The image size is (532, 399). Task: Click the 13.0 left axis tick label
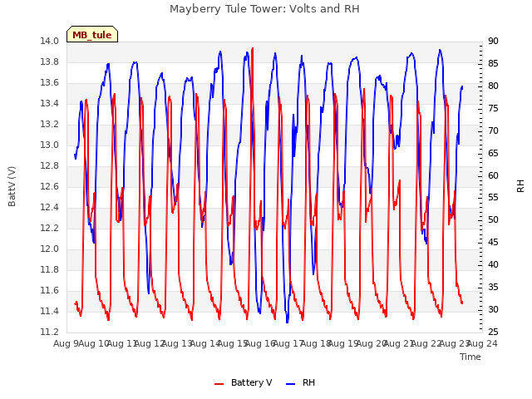pyautogui.click(x=49, y=145)
